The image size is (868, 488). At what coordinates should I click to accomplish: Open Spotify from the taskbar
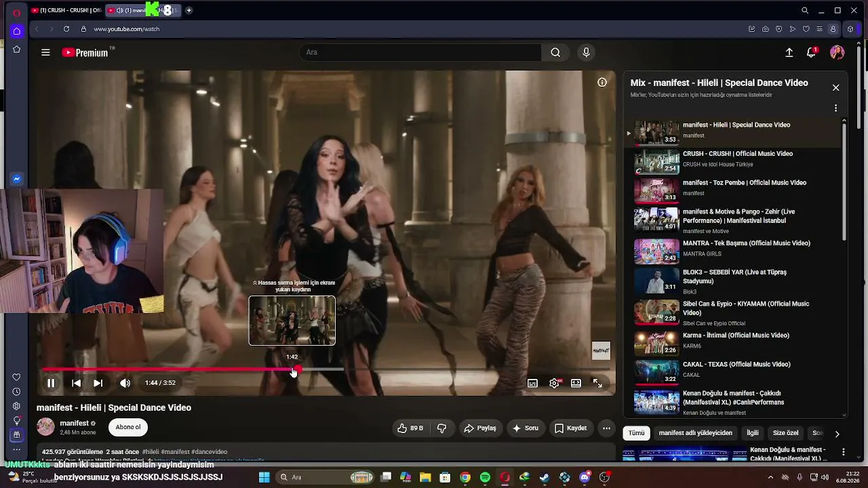pyautogui.click(x=485, y=477)
